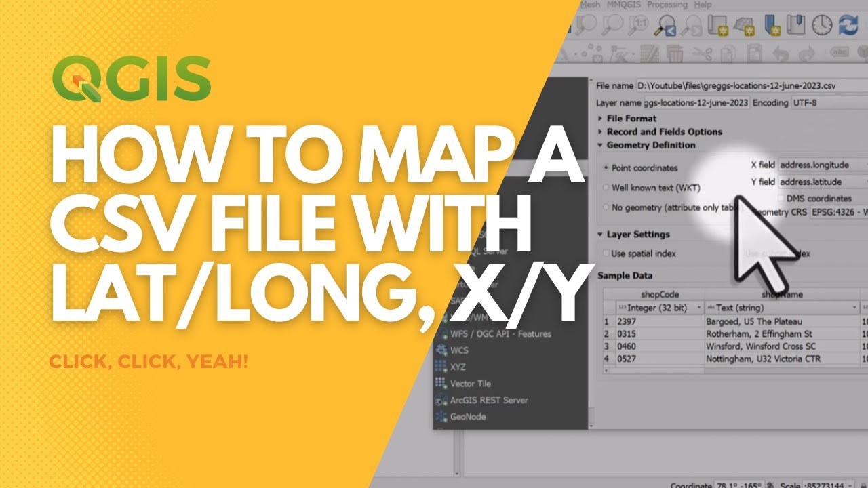Click the Undo arrow icon
868x488 pixels.
point(781,54)
